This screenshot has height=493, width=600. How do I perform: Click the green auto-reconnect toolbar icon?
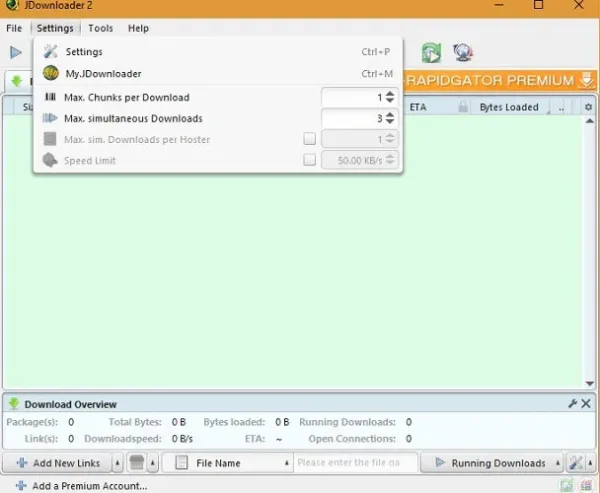pos(431,52)
